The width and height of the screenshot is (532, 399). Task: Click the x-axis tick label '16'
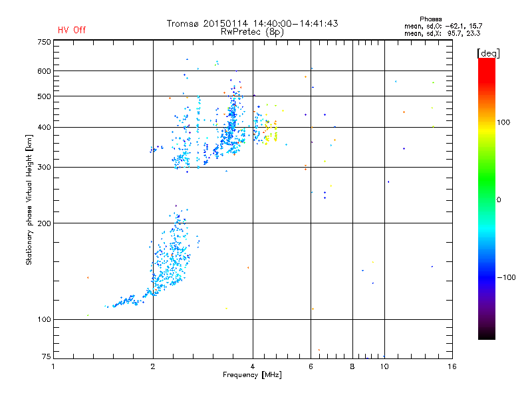pos(452,366)
